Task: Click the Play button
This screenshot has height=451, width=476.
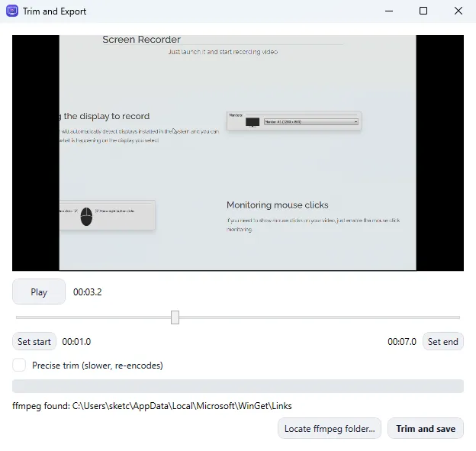Action: coord(39,292)
